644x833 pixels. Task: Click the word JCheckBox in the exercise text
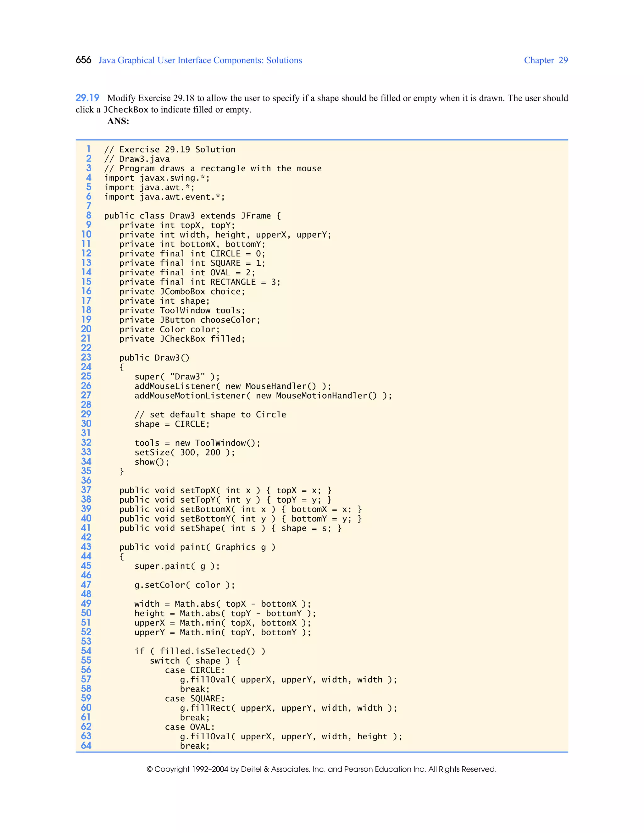[x=126, y=110]
